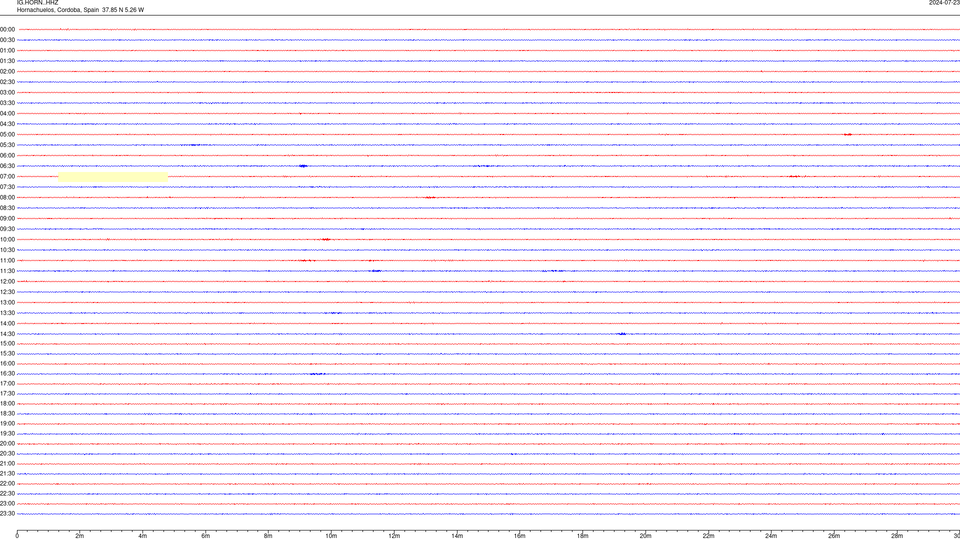Pick the 05:00 trace label
960x540 pixels.
(7, 134)
